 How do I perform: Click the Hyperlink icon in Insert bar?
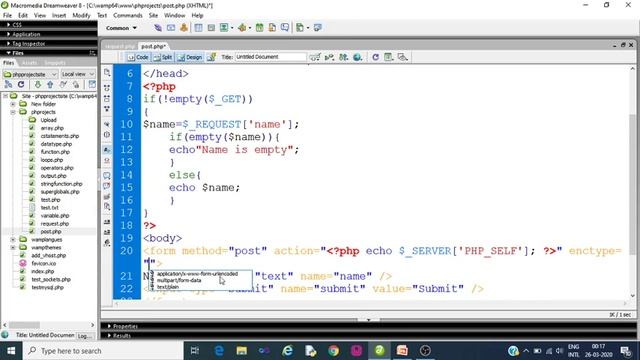[158, 28]
